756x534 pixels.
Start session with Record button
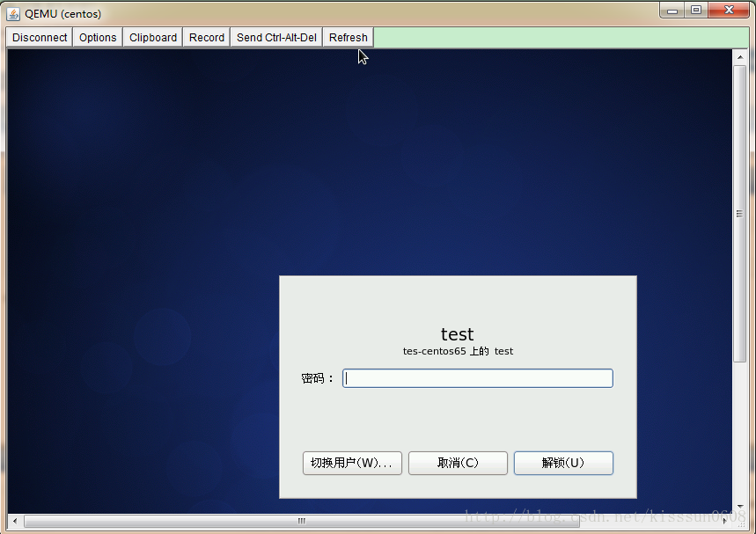click(207, 38)
